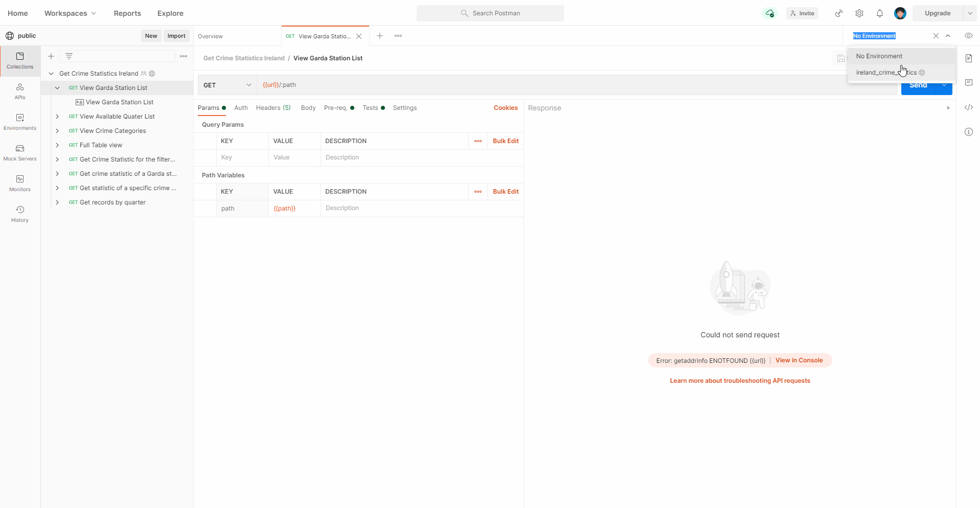Click the sync status cloud icon
Viewport: 980px width, 508px height.
click(x=769, y=13)
